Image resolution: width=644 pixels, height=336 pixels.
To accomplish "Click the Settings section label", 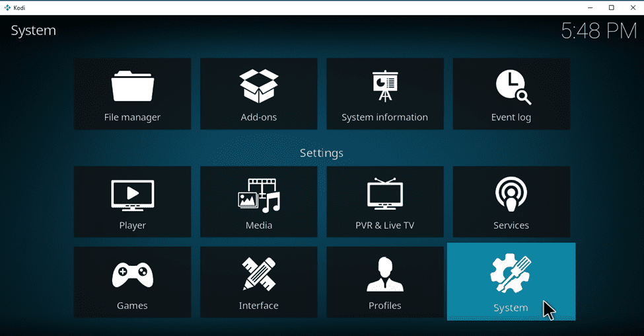I will 322,153.
